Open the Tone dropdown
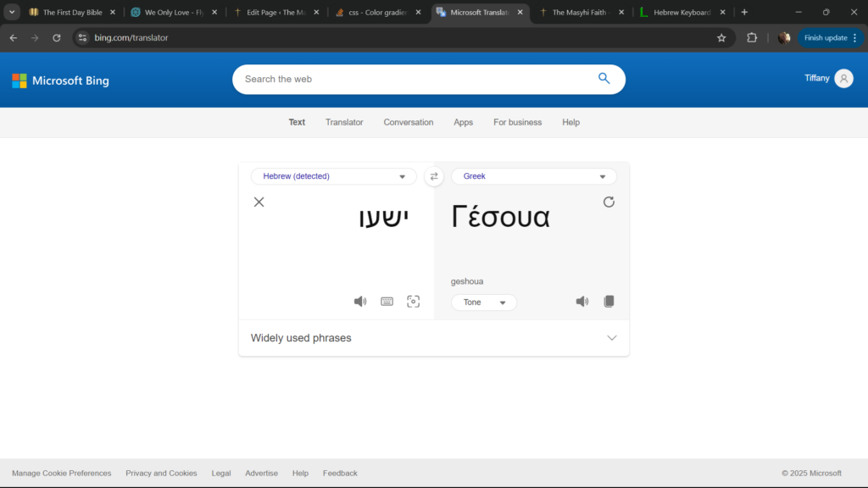This screenshot has width=868, height=488. pos(484,302)
